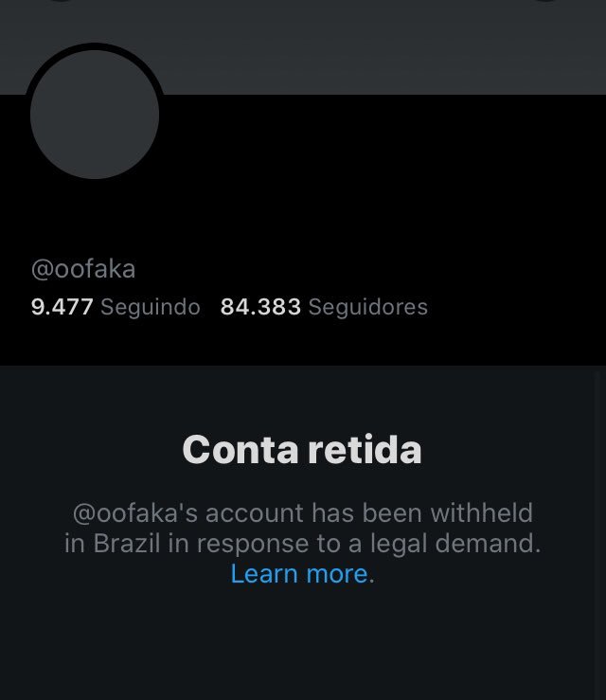Open the empty gray profile avatar
Screen dimensions: 606x700
pyautogui.click(x=95, y=115)
